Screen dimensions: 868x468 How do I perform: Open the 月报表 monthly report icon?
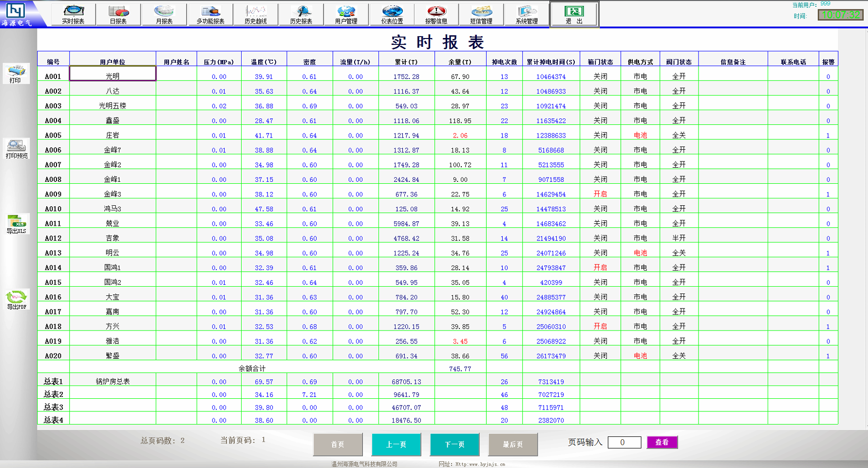tap(164, 14)
